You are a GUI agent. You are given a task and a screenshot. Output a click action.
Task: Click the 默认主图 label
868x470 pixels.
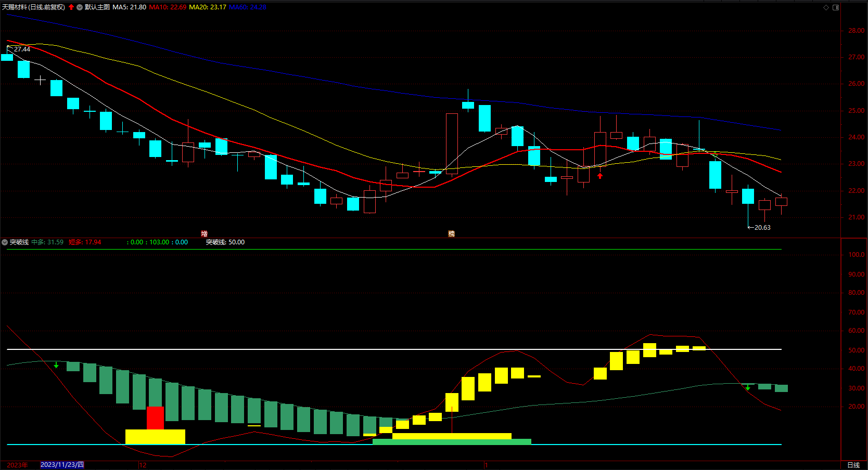coord(97,7)
